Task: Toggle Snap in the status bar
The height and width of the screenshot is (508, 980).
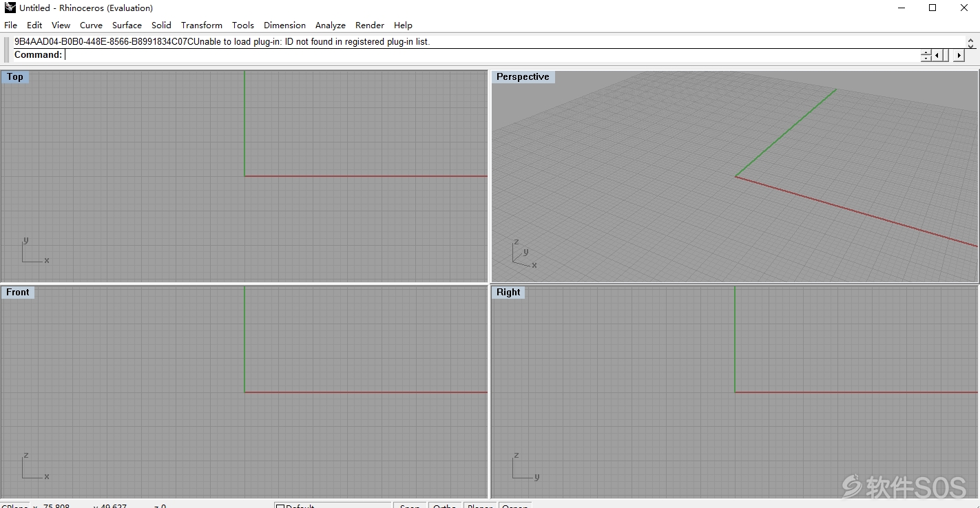Action: (410, 505)
